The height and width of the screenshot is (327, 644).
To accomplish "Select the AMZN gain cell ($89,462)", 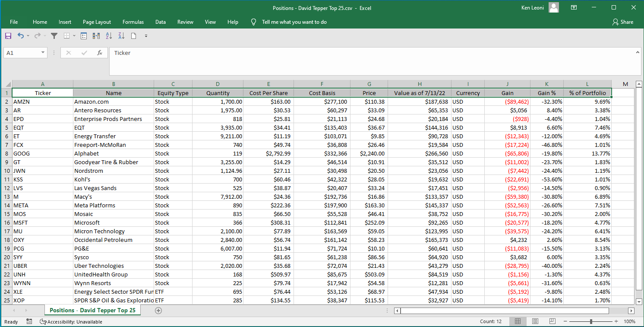I will (507, 102).
